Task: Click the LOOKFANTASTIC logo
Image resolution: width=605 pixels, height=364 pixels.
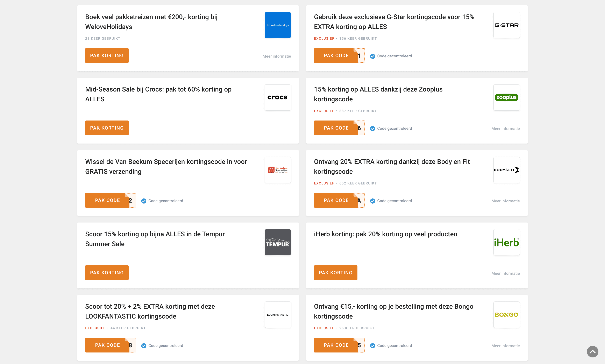Action: tap(277, 314)
